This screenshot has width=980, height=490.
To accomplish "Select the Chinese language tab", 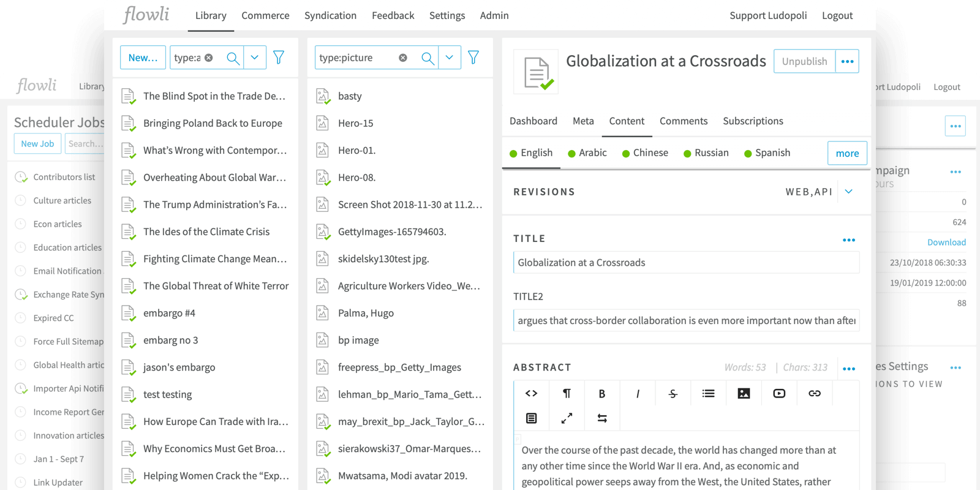I will pos(645,153).
